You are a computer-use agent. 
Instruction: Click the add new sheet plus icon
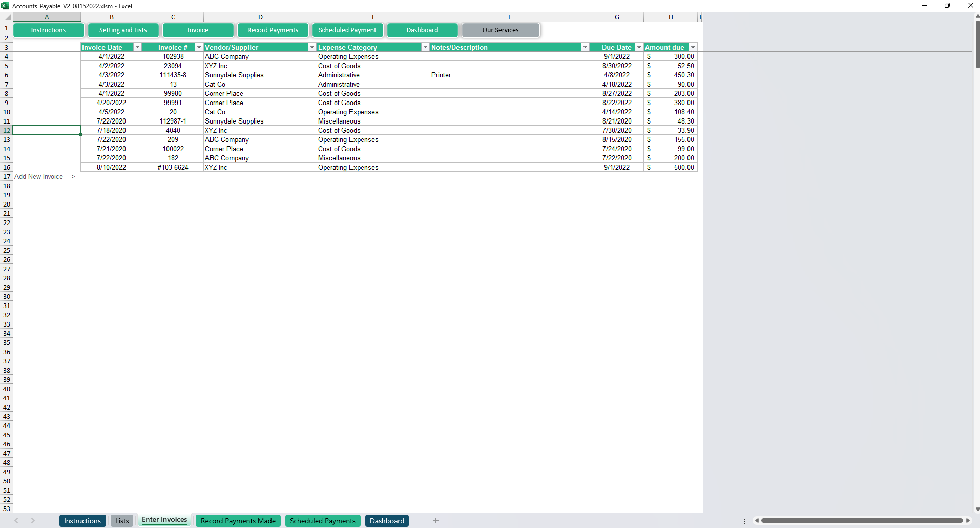click(435, 521)
